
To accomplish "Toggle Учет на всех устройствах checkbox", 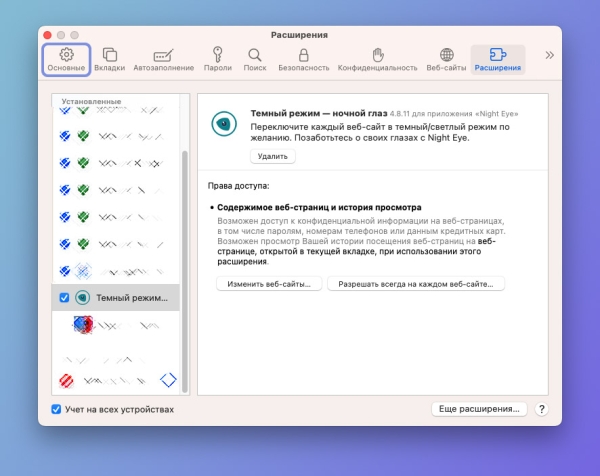I will [x=57, y=409].
